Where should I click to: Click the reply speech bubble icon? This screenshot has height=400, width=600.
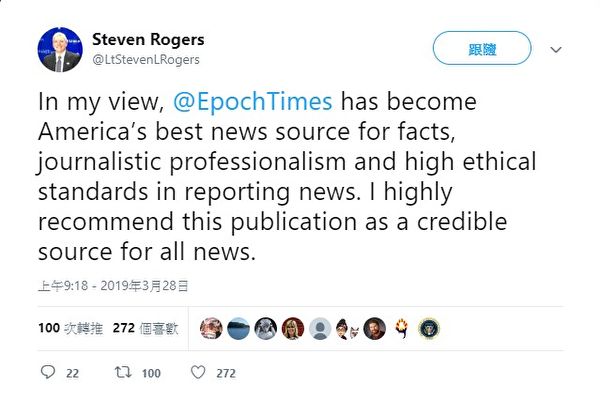(x=47, y=373)
